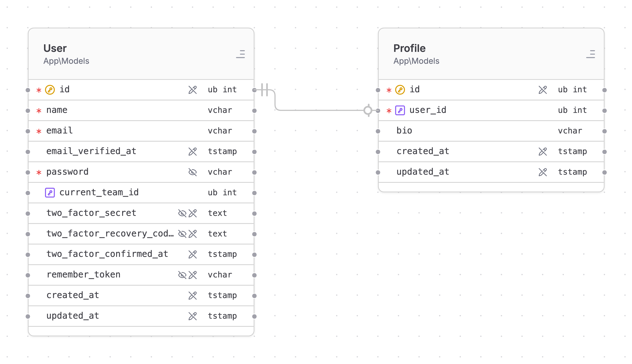The image size is (632, 364).
Task: Click foreign key icon on user_id
Action: (400, 111)
